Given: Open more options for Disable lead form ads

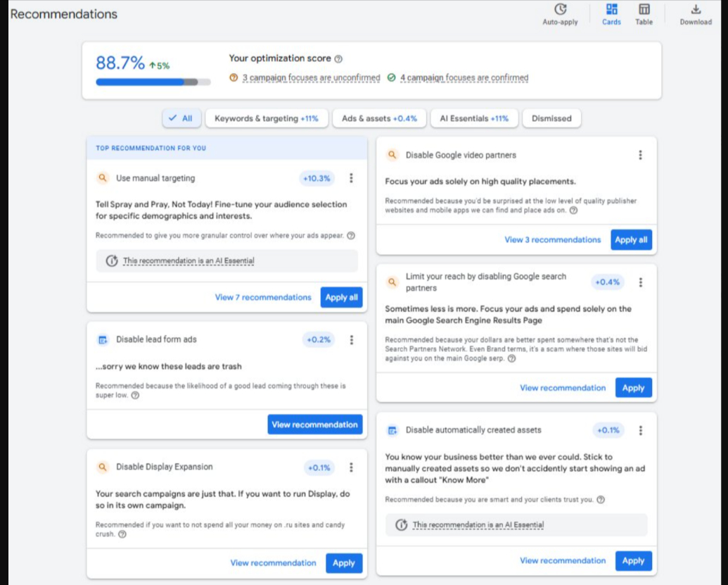Looking at the screenshot, I should [352, 339].
